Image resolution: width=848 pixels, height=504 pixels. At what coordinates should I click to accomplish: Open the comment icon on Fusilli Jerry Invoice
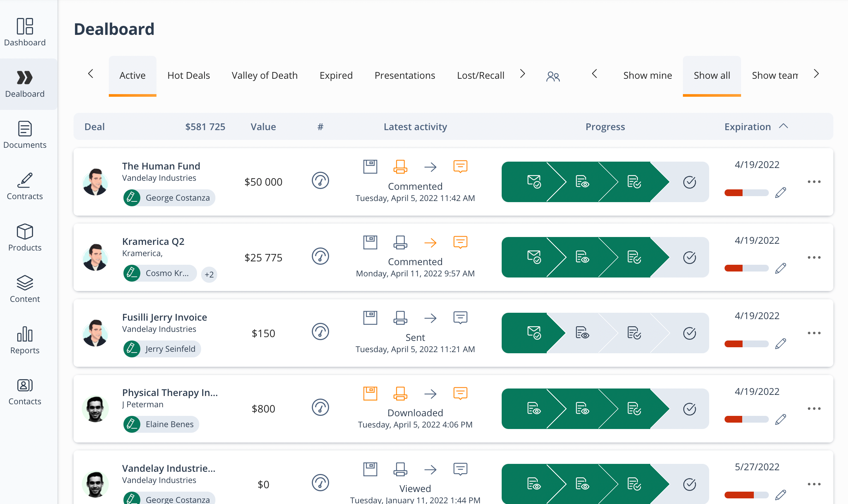460,318
